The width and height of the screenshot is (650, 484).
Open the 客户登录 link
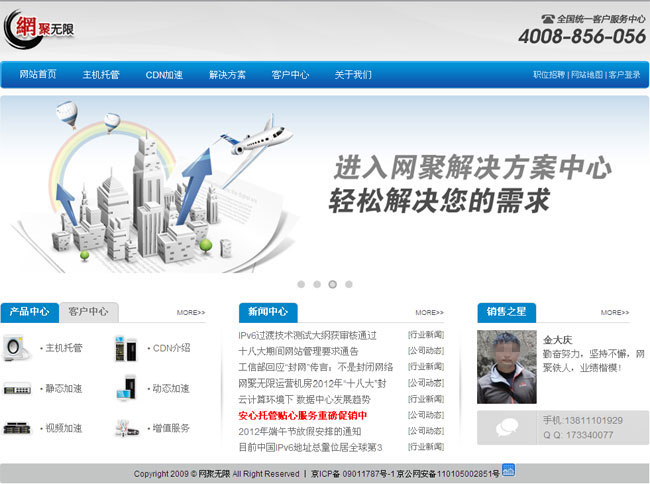tap(625, 75)
